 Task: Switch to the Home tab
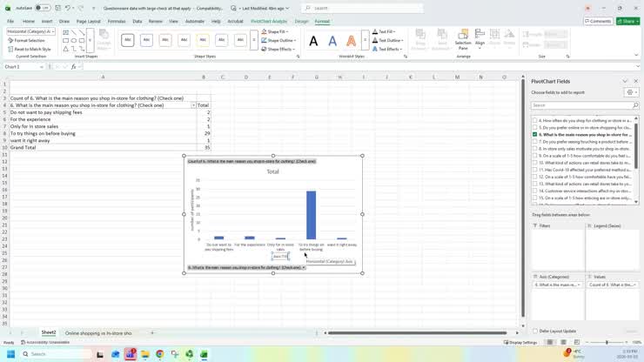click(x=29, y=22)
